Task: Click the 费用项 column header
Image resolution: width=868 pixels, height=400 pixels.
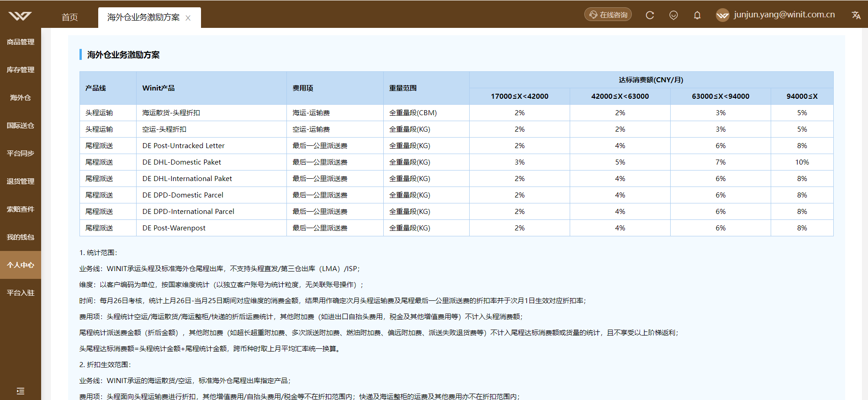Action: [335, 88]
